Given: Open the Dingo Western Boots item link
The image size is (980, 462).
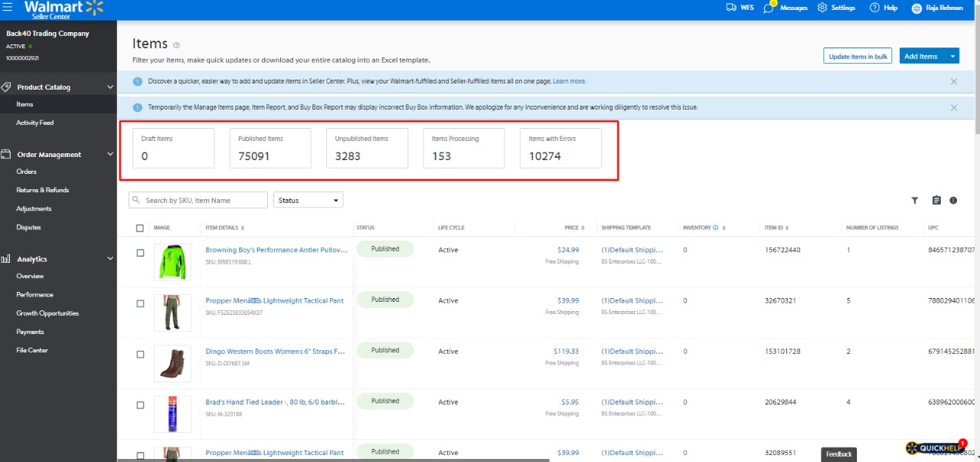Looking at the screenshot, I should coord(276,352).
